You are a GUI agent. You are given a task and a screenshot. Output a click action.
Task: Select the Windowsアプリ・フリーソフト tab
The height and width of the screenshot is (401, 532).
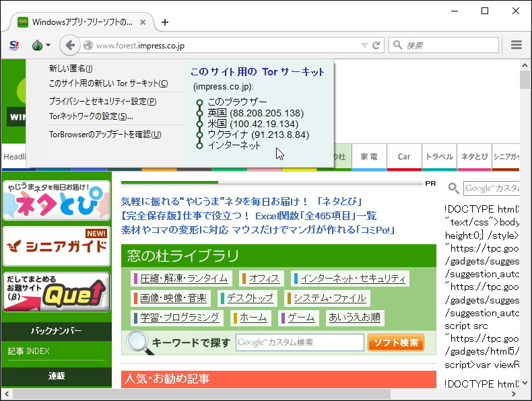pyautogui.click(x=81, y=22)
